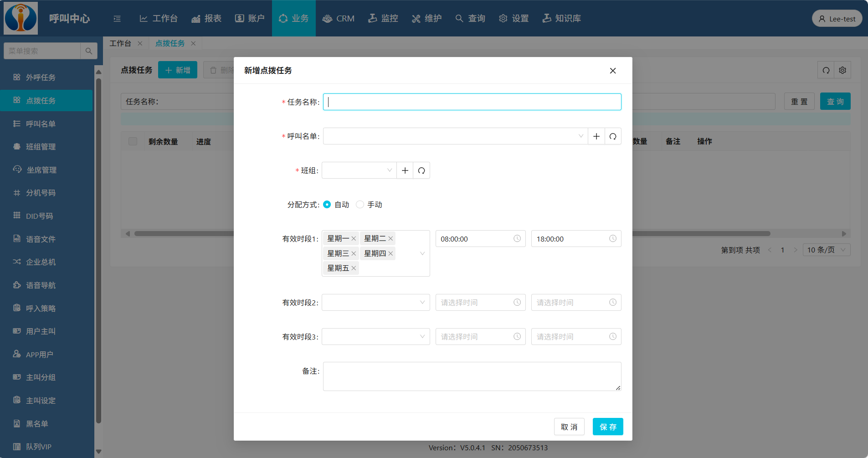Click the plus icon beside 呼叫名单 dropdown
This screenshot has height=458, width=868.
596,136
